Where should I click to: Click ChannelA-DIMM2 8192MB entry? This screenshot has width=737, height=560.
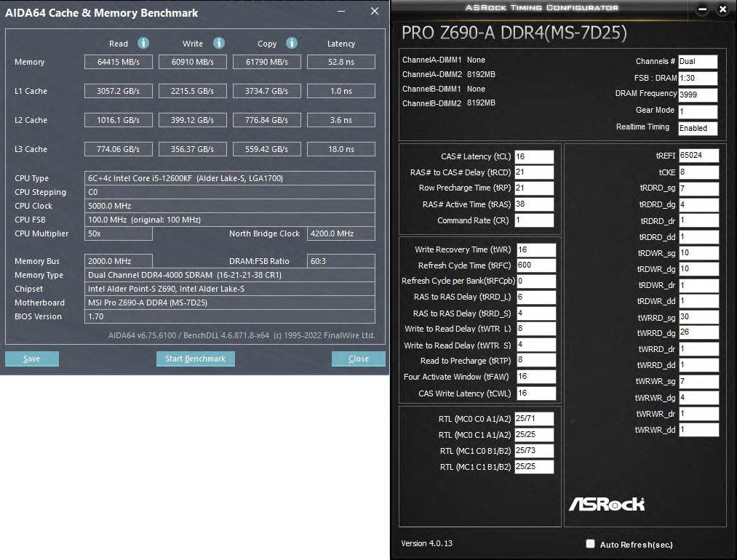[x=449, y=74]
